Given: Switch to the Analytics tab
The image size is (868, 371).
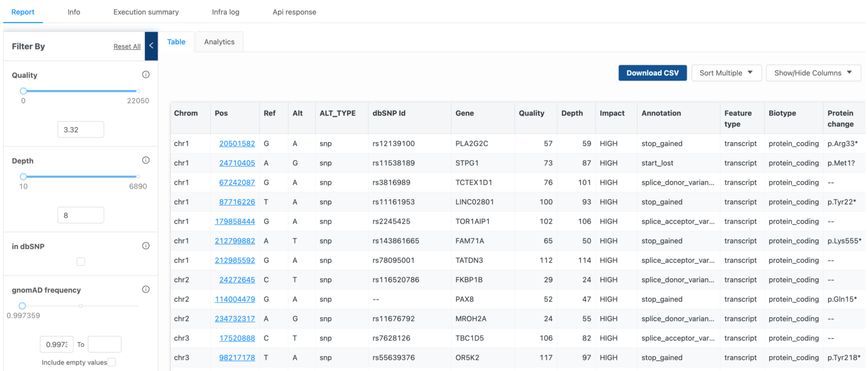Looking at the screenshot, I should point(219,42).
